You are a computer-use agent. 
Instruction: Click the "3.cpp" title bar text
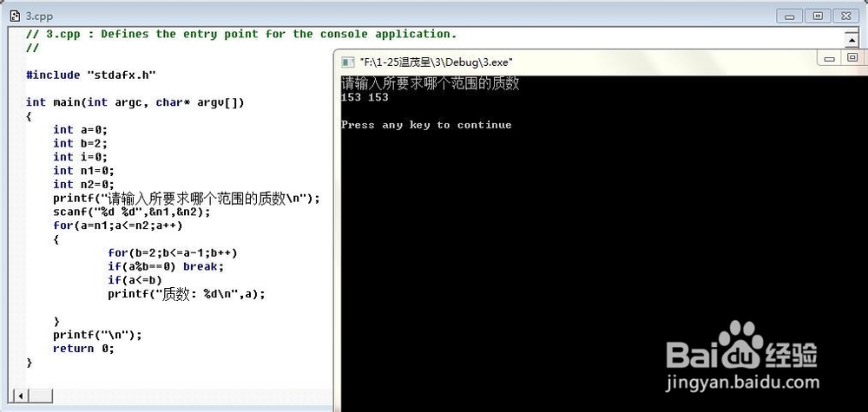(x=39, y=16)
